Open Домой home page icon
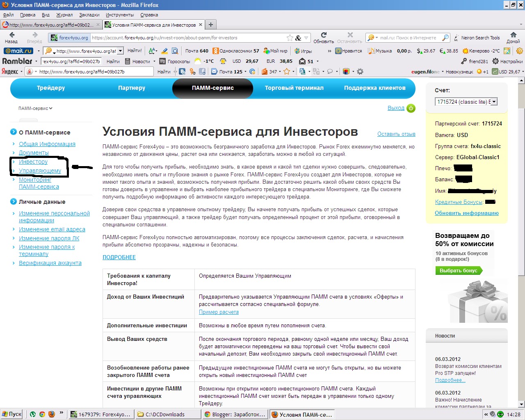Viewport: 525px width, 420px height. (x=513, y=38)
